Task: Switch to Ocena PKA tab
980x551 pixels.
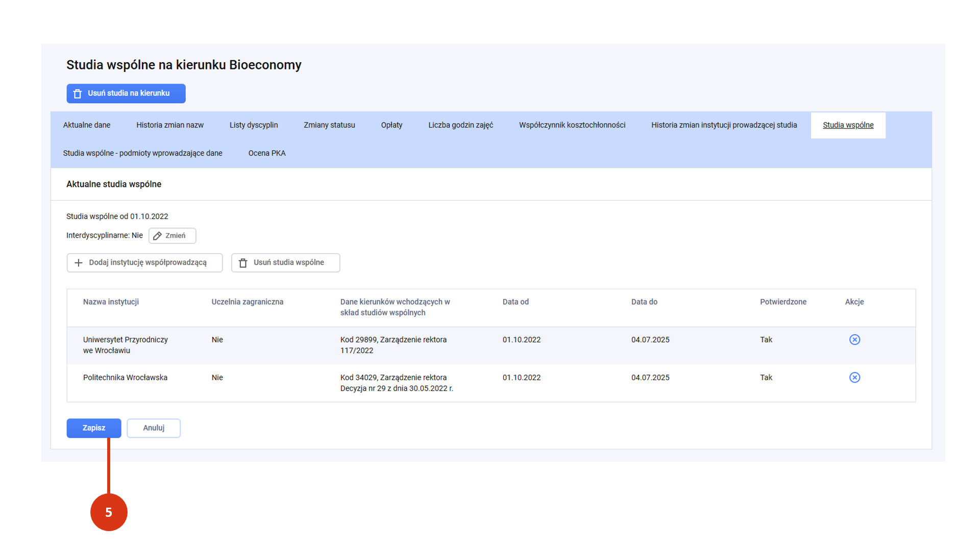Action: pos(267,153)
